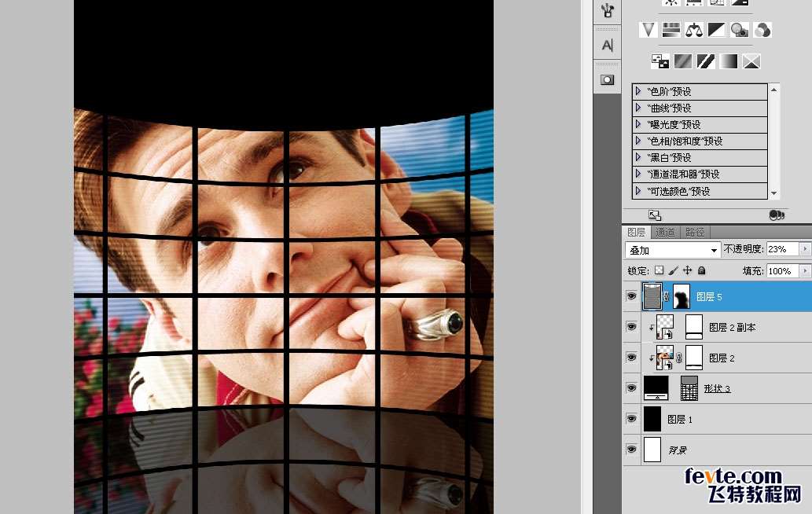The height and width of the screenshot is (514, 812).
Task: Add a Channel Mixer adjustment
Action: [x=762, y=30]
